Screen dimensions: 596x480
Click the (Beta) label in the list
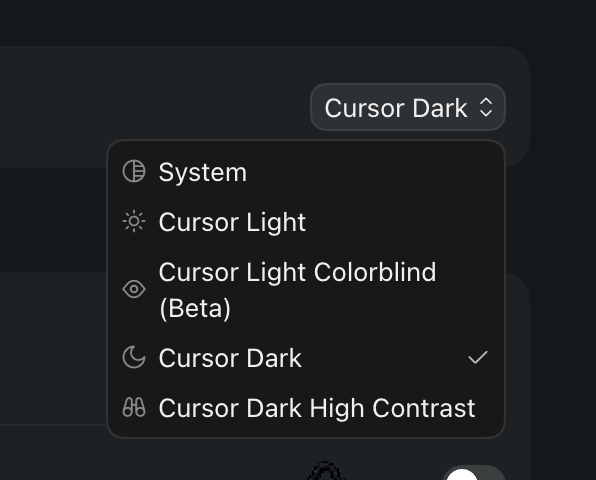click(x=195, y=308)
